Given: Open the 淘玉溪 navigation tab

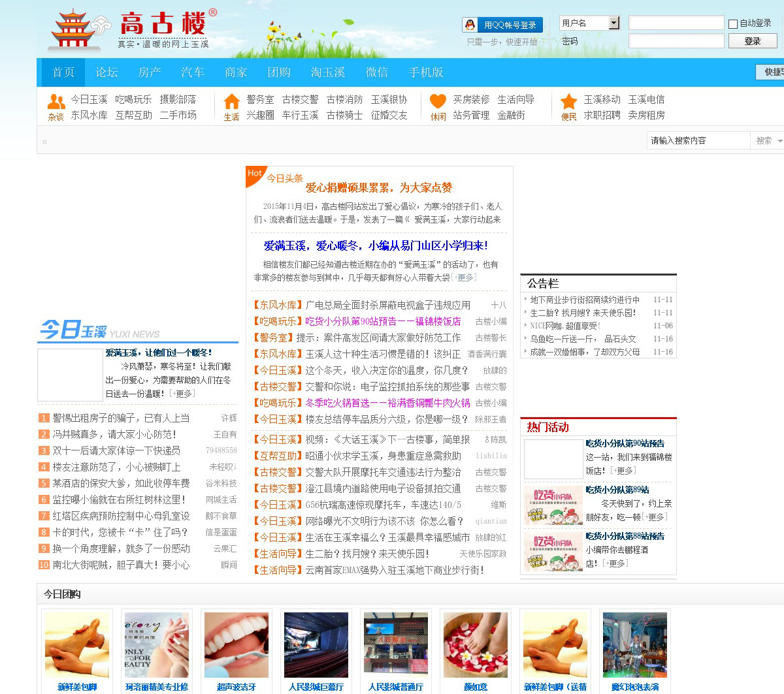Looking at the screenshot, I should click(328, 72).
